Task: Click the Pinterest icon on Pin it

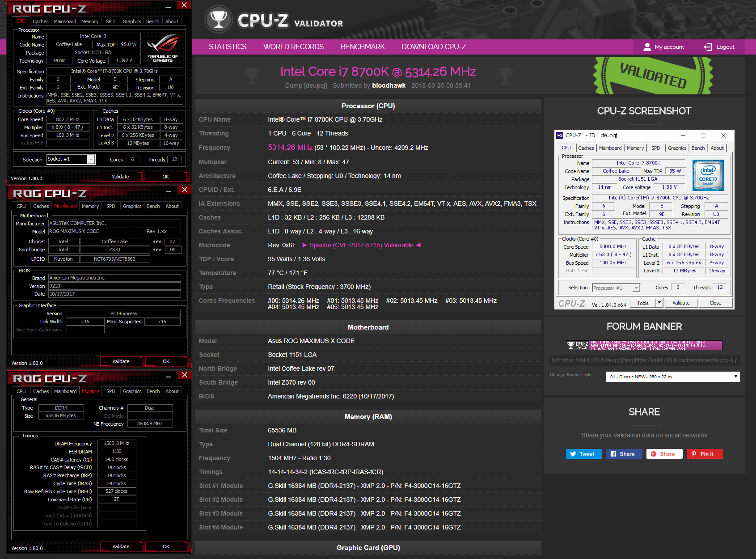Action: [694, 454]
